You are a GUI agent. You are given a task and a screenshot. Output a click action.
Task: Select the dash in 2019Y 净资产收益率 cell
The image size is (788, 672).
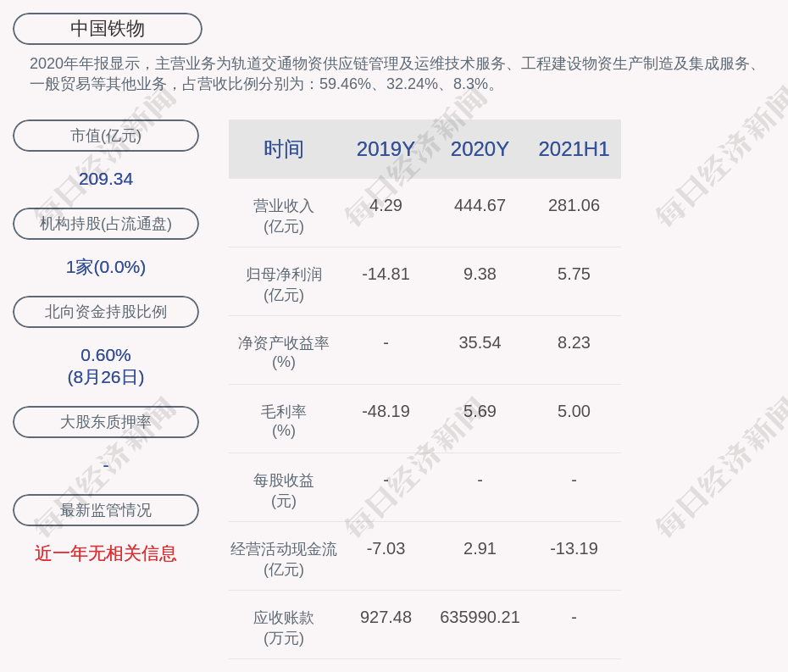click(386, 343)
